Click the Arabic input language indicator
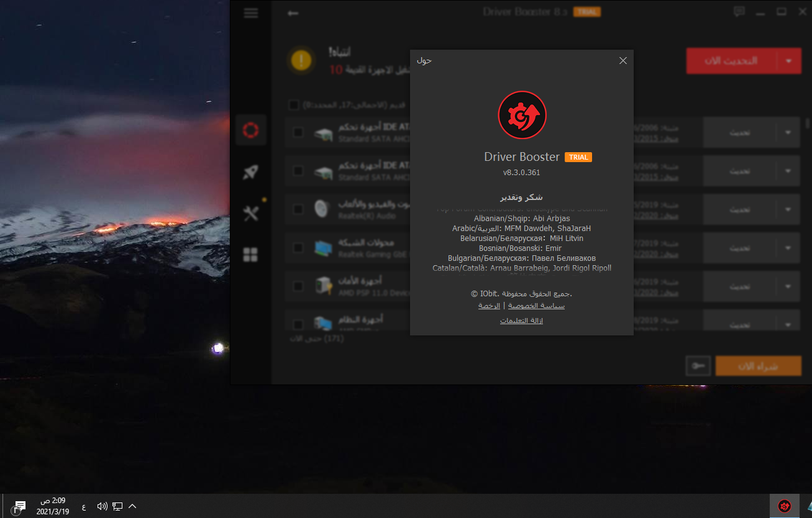 84,507
